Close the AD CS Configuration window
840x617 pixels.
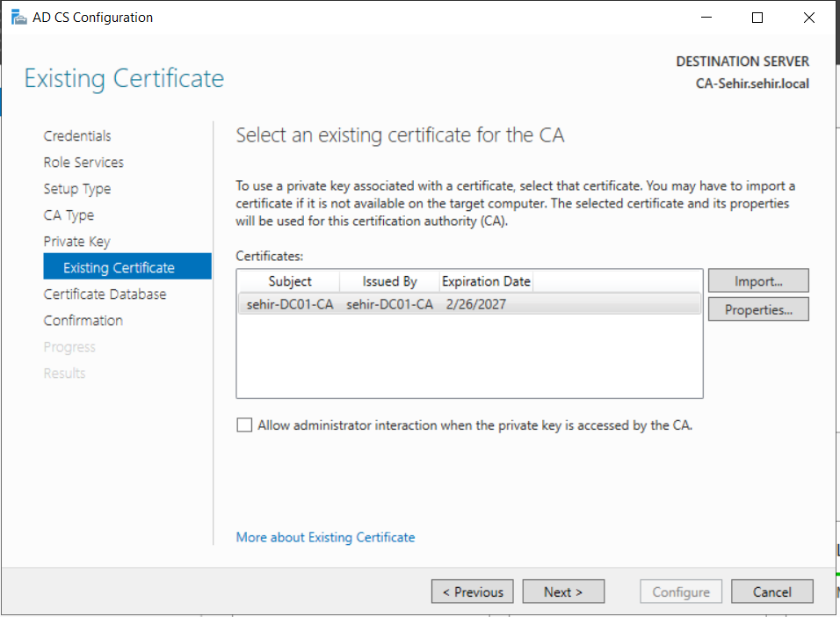(809, 18)
